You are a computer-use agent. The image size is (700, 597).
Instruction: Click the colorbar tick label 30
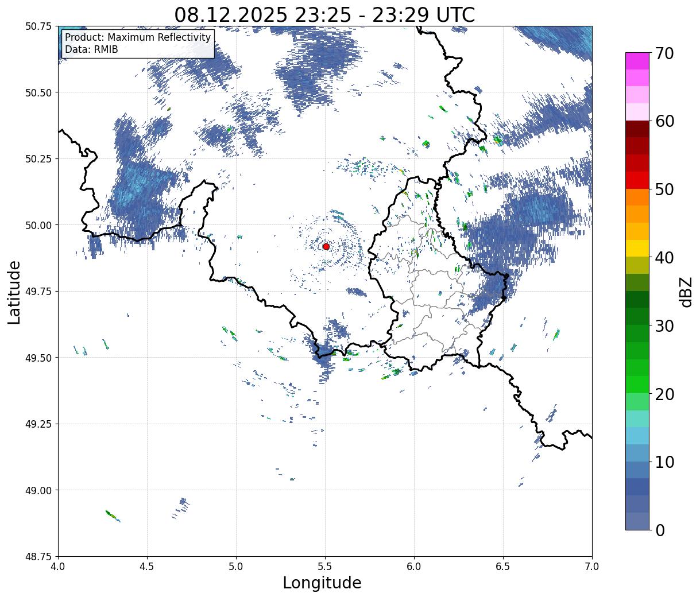point(664,325)
